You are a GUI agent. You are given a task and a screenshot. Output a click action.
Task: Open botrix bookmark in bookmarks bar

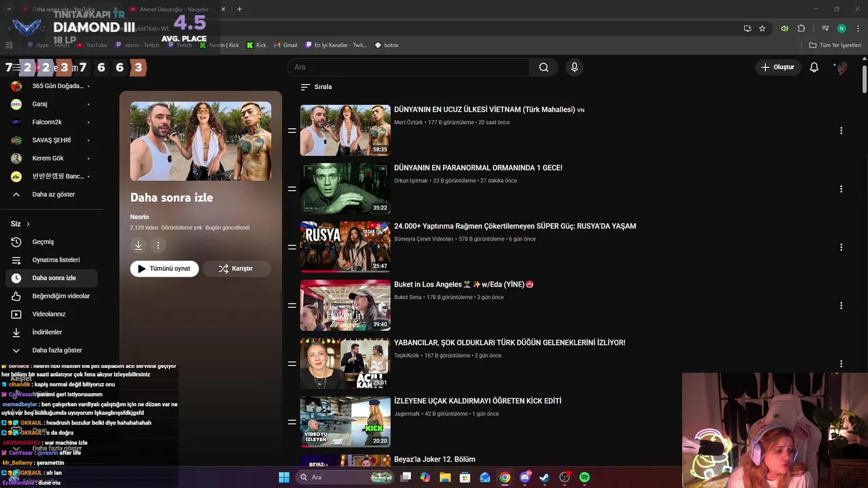386,45
